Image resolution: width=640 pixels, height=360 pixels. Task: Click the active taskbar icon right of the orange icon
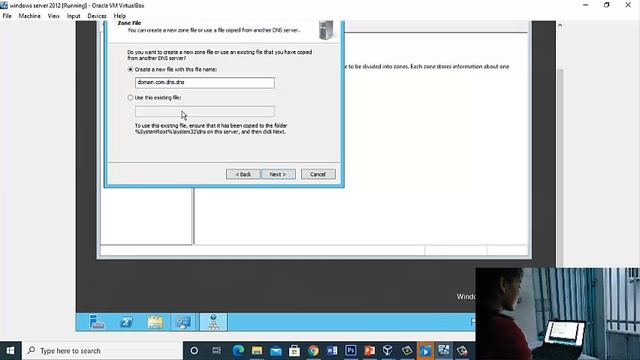pyautogui.click(x=444, y=351)
